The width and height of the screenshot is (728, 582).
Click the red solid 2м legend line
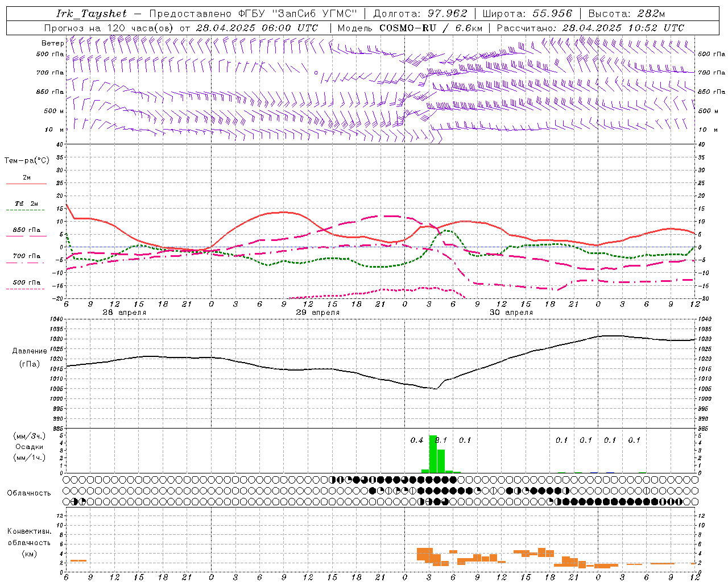[26, 184]
